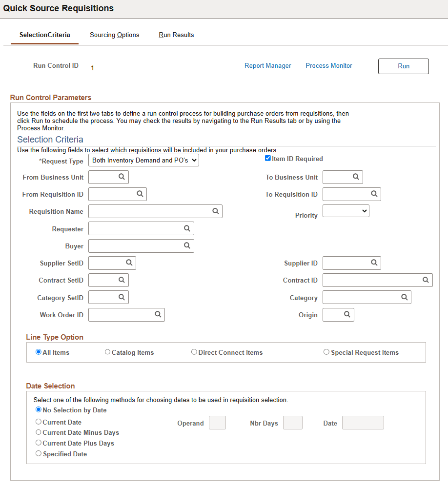
Task: Open the Contract ID lookup
Action: click(x=426, y=280)
